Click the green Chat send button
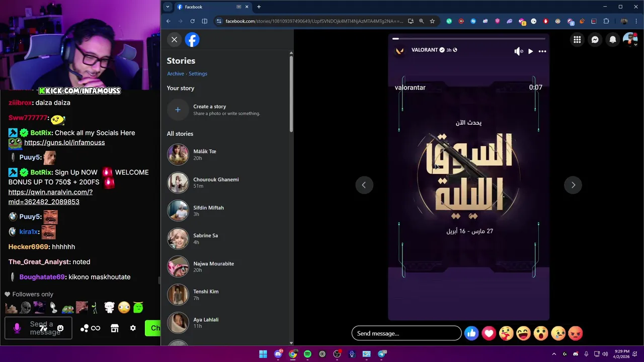The width and height of the screenshot is (644, 362). 152,328
